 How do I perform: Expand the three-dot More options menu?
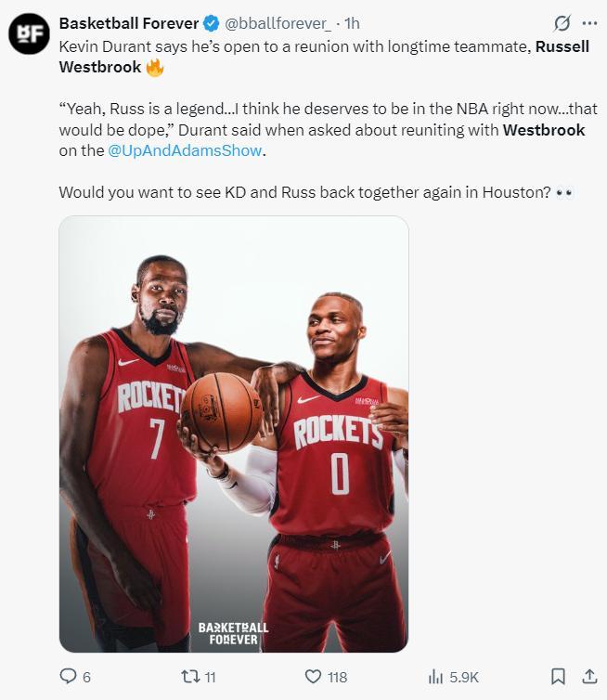click(589, 23)
